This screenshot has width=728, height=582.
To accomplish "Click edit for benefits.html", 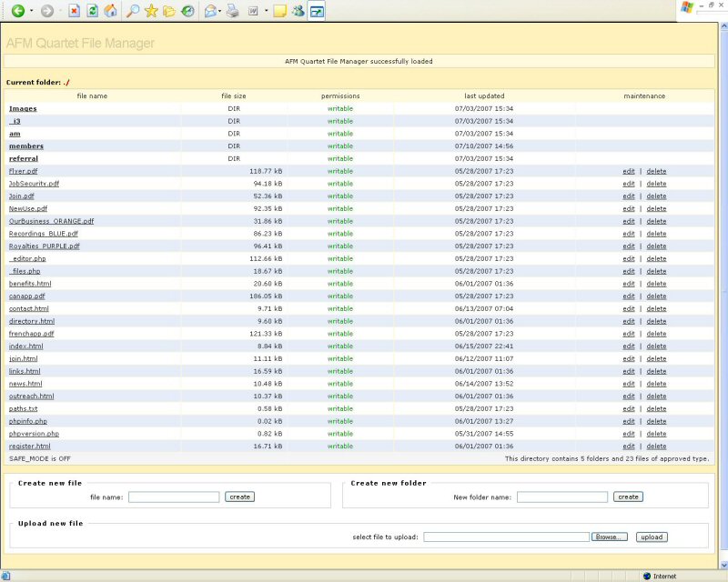I will (x=629, y=284).
